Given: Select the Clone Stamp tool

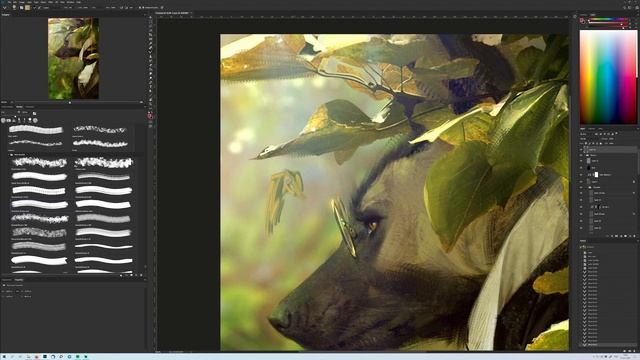Looking at the screenshot, I should (151, 57).
